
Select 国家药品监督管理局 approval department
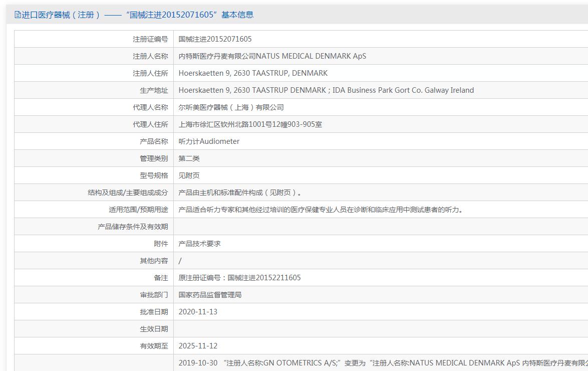point(210,295)
